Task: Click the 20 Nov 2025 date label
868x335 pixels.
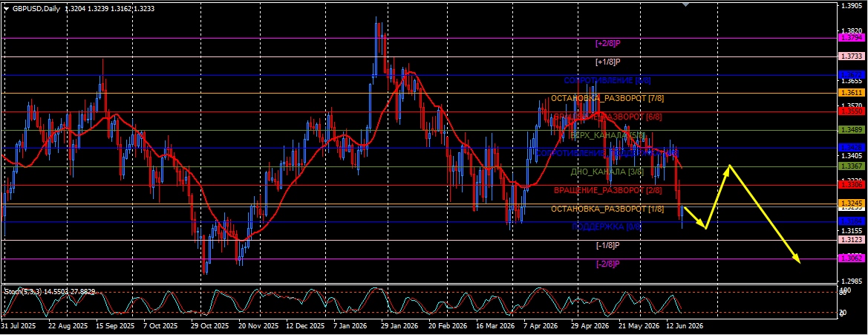Action: pyautogui.click(x=258, y=326)
